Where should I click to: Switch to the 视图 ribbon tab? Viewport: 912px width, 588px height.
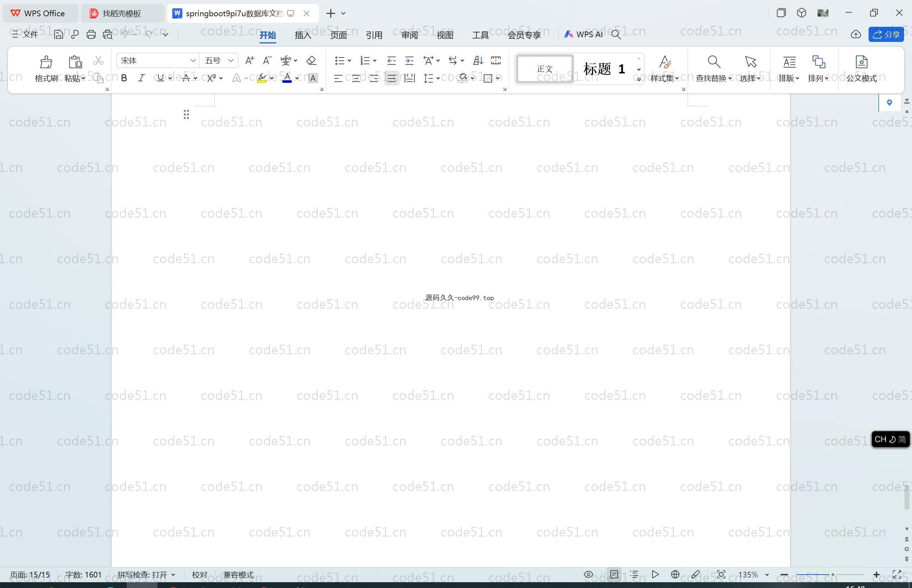pos(445,35)
